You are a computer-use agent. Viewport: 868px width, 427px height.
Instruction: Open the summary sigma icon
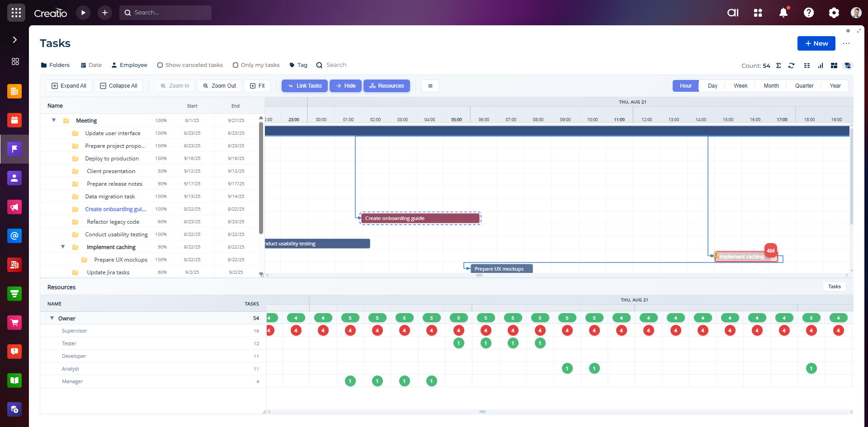[x=778, y=66]
